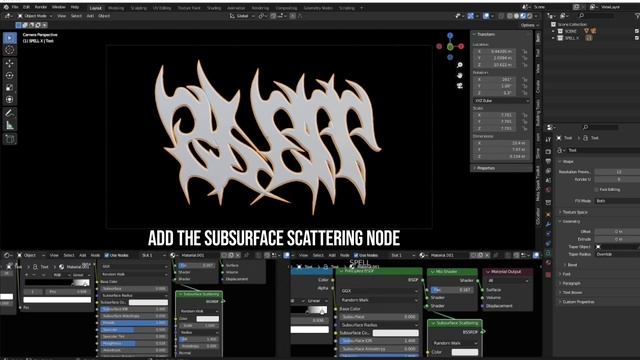Open the Render properties tab icon

tap(548, 151)
